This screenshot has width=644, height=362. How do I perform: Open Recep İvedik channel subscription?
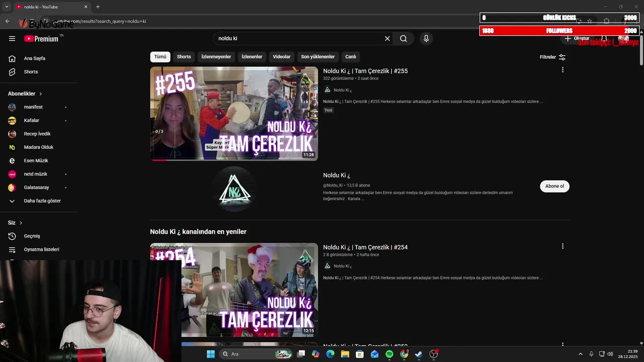click(x=38, y=134)
